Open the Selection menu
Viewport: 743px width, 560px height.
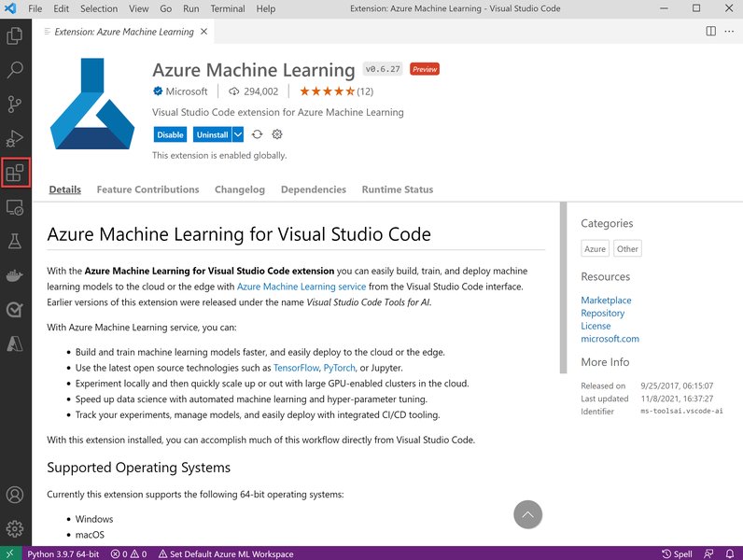[x=99, y=8]
